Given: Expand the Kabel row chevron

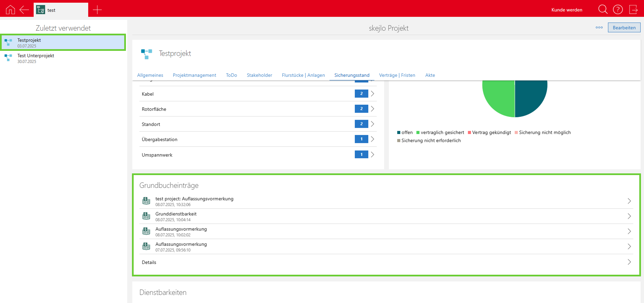Looking at the screenshot, I should tap(372, 94).
